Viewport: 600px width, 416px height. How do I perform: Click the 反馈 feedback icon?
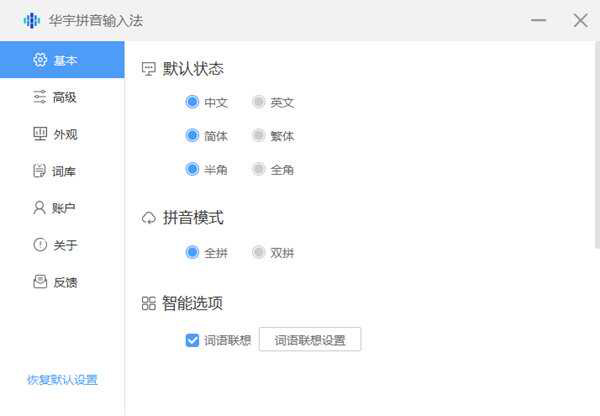pos(40,282)
